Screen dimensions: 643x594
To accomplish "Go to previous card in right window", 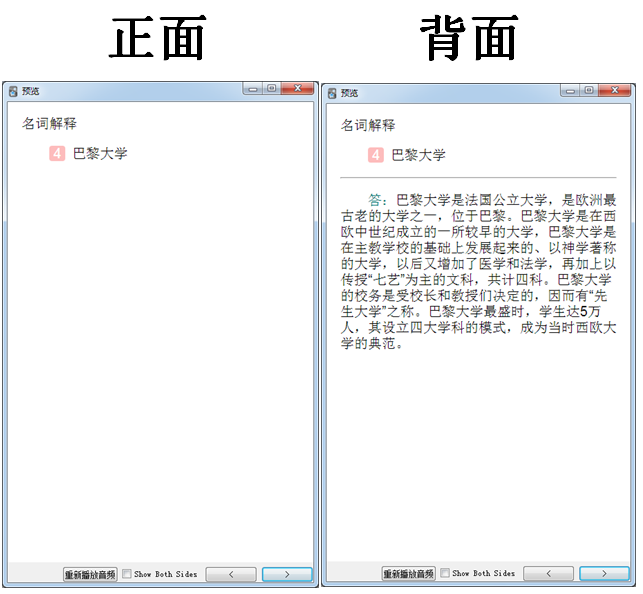I will (549, 574).
